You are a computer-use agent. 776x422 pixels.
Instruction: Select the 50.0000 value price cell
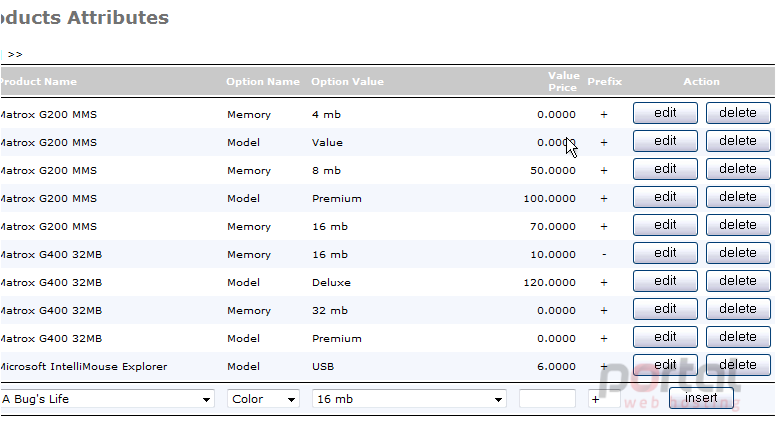[553, 171]
